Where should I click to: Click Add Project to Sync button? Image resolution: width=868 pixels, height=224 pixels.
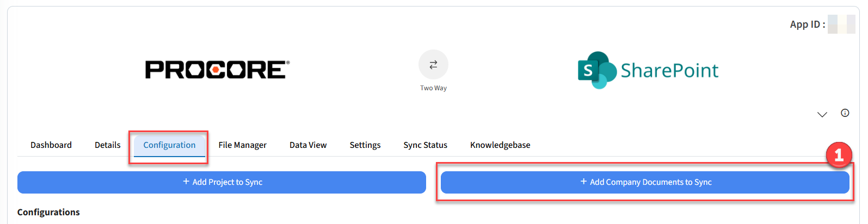click(x=221, y=182)
